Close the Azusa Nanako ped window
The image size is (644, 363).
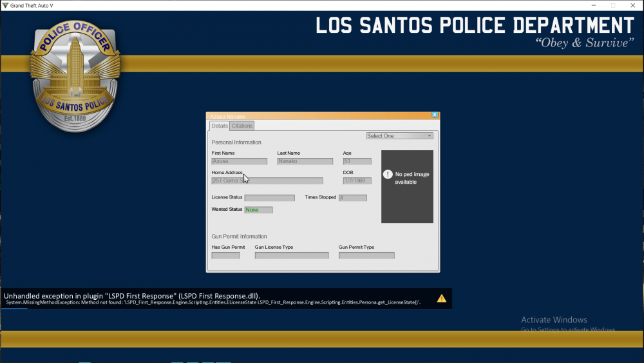point(435,115)
